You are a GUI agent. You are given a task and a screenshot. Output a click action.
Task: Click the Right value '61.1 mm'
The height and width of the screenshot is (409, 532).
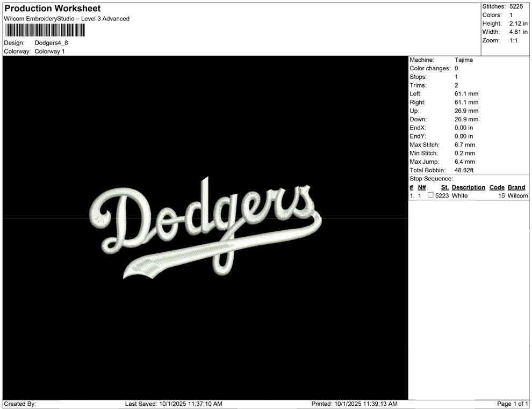tap(466, 103)
